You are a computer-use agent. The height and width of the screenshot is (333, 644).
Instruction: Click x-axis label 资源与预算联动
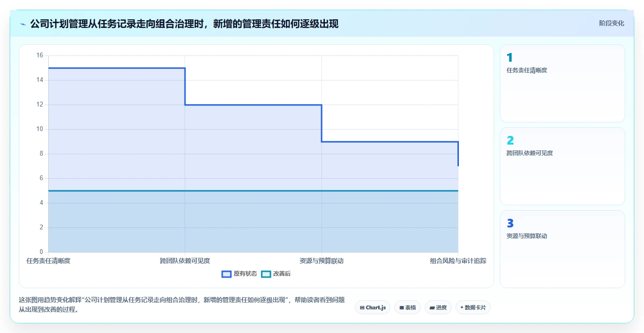click(322, 261)
